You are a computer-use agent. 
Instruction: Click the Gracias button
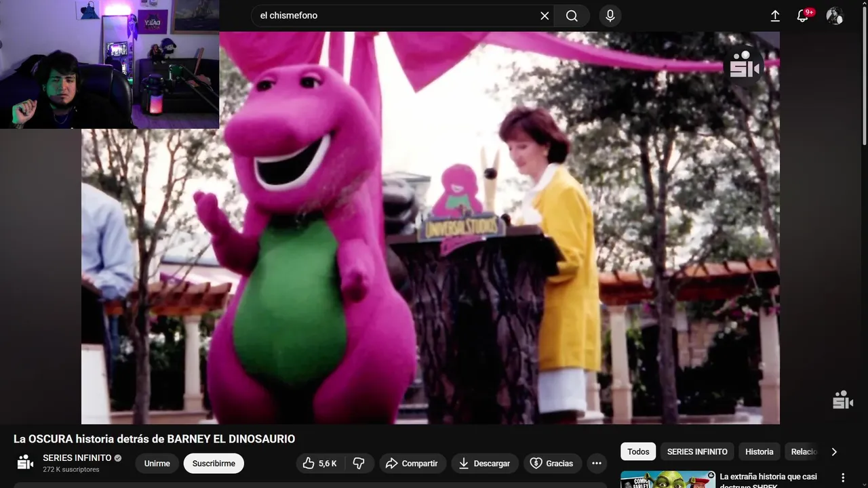pos(552,464)
